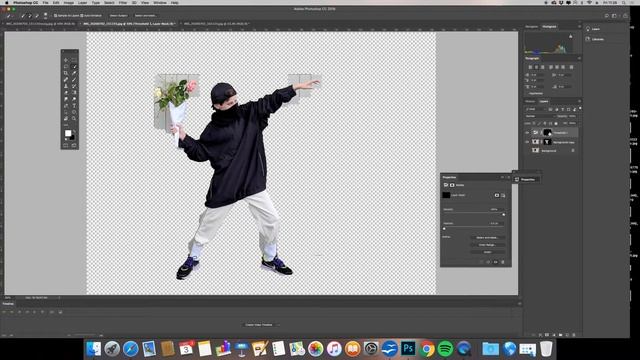640x360 pixels.
Task: Click add vector mask button in Properties
Action: point(503,195)
